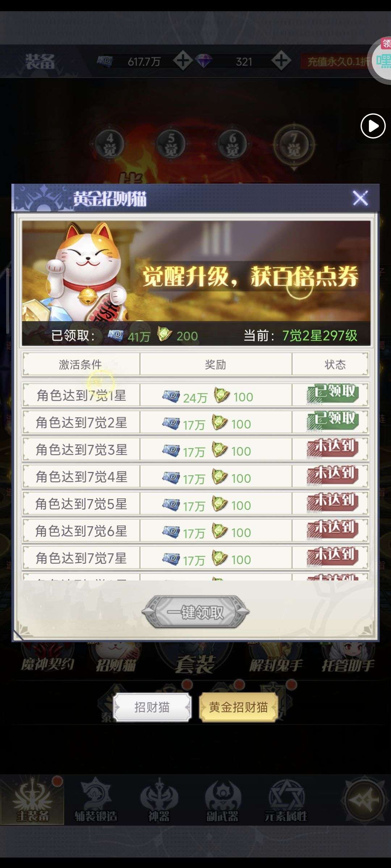Select the 7觉 awakening stage badge
Screen dimensions: 391x868
[294, 145]
